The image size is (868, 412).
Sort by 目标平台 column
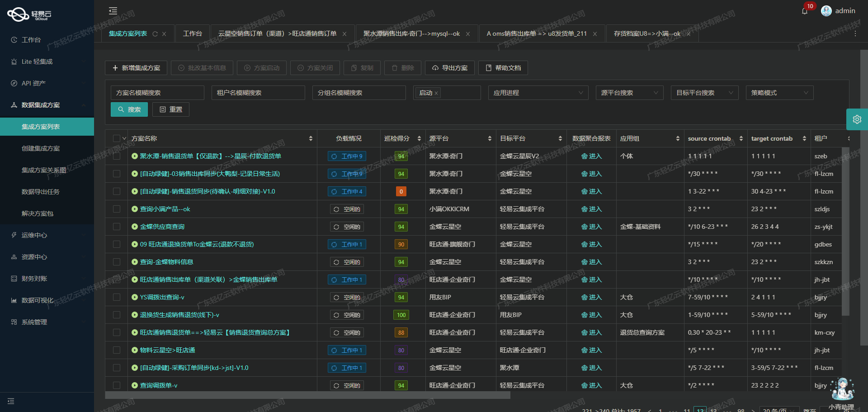click(560, 138)
